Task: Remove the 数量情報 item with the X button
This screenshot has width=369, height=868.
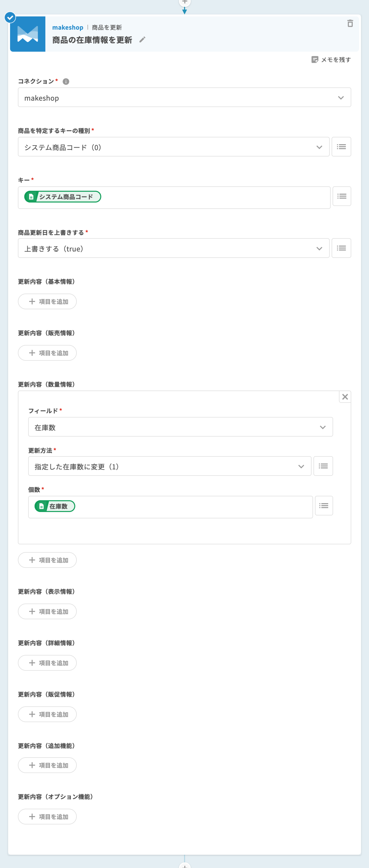Action: 345,397
